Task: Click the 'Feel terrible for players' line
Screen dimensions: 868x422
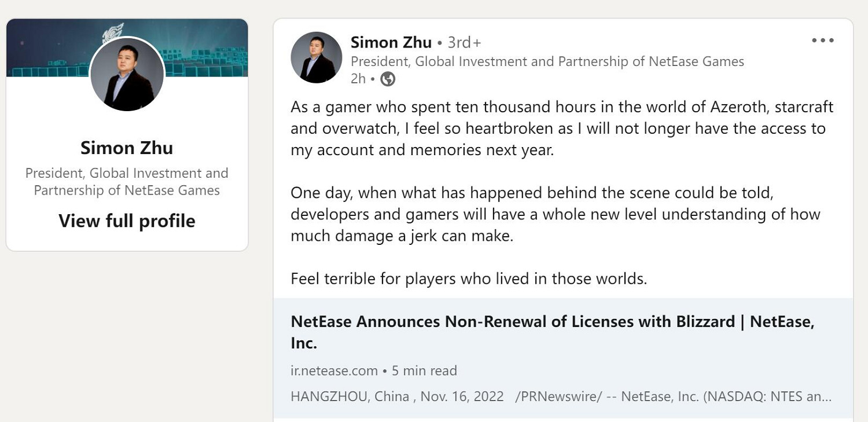Action: tap(469, 279)
